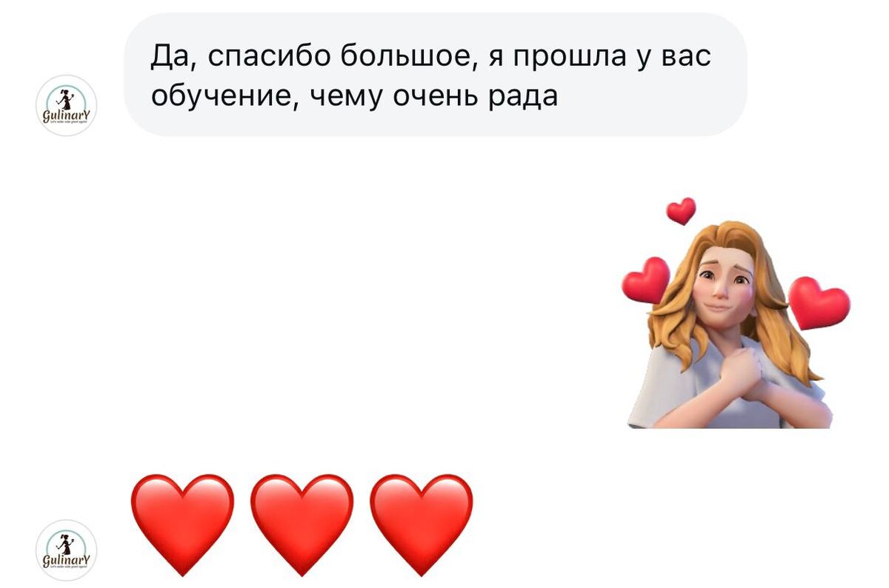Image resolution: width=889 pixels, height=588 pixels.
Task: Select the middle red heart emoji
Action: (x=302, y=524)
